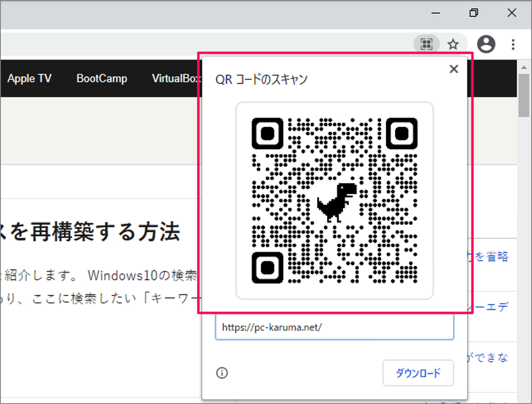Click the info icon in the QR dialog
Screen dimensions: 532x404
(222, 373)
